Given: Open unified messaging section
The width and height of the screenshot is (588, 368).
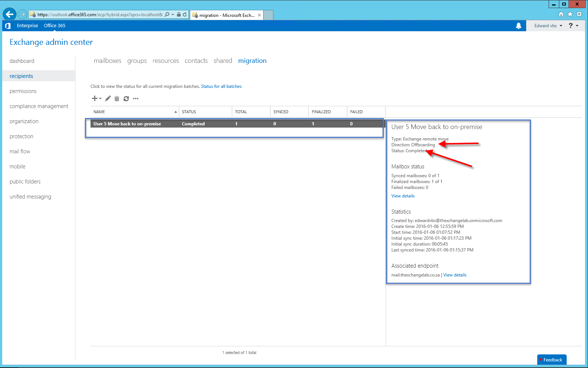Looking at the screenshot, I should (30, 197).
